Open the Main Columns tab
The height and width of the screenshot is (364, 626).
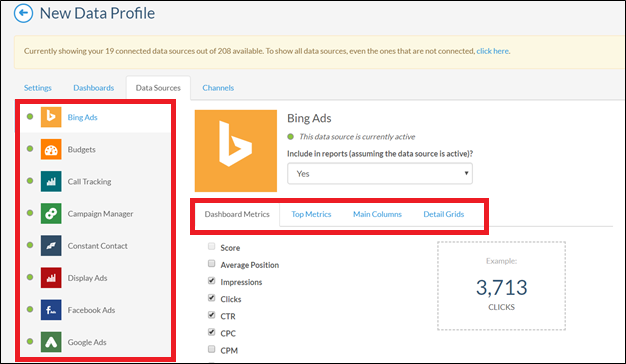377,214
